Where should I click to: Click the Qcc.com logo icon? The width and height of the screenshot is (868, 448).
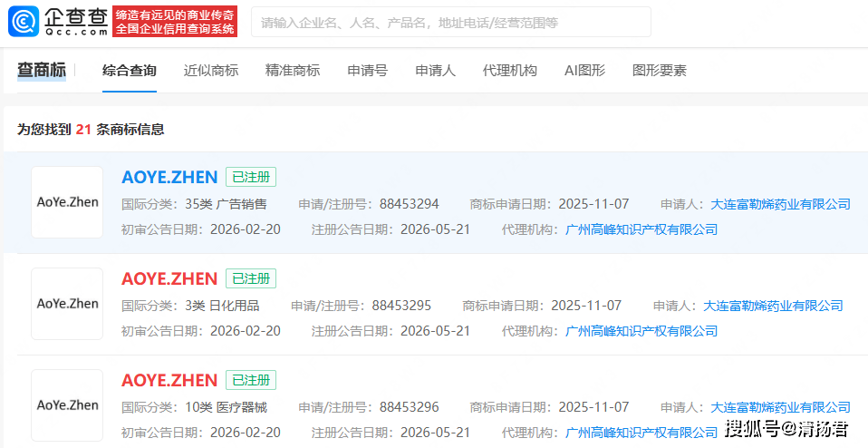tap(24, 22)
